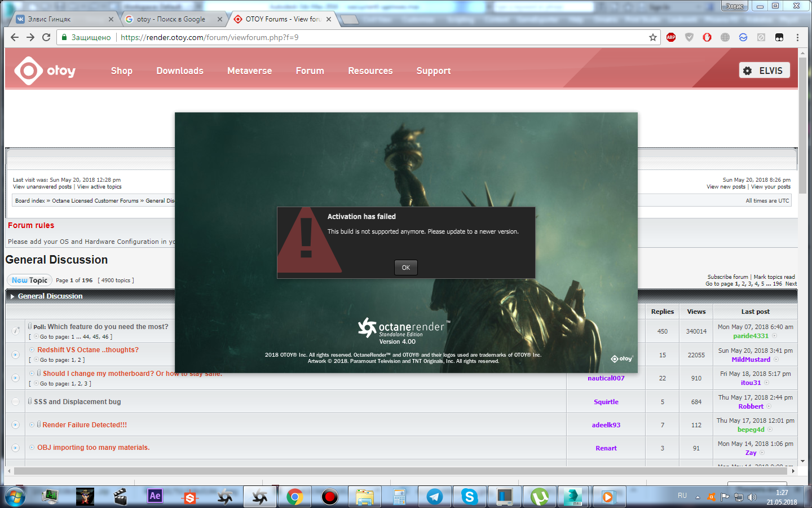
Task: Close the OTOY Forums browser tab
Action: [x=329, y=19]
